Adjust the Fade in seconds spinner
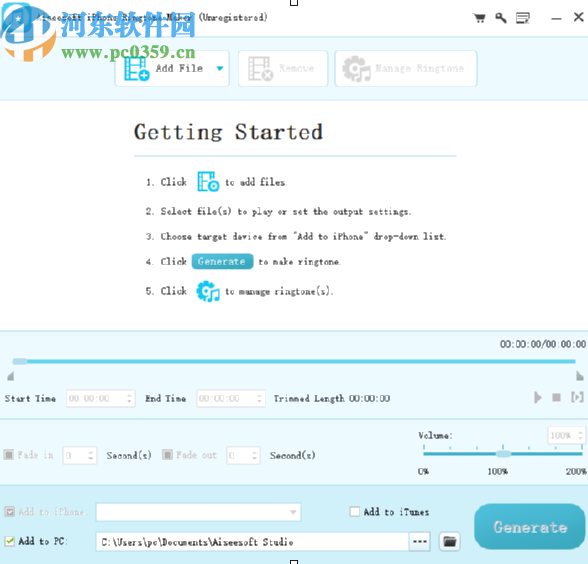This screenshot has height=564, width=588. pos(90,456)
